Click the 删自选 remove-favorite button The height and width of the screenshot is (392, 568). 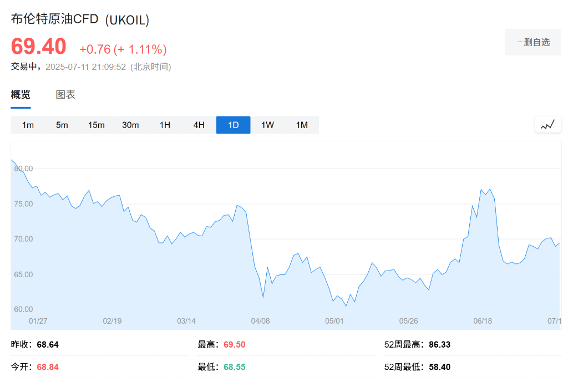coord(532,42)
